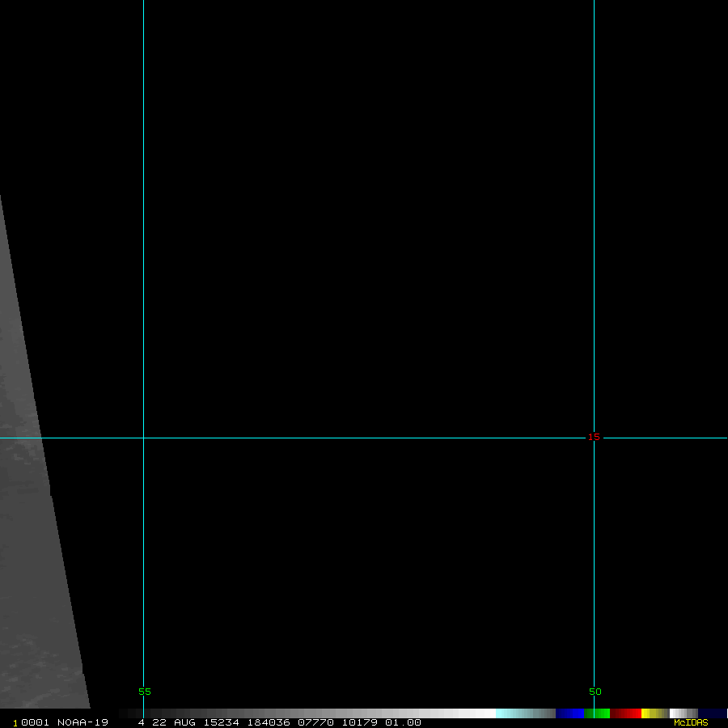Image resolution: width=728 pixels, height=728 pixels.
Task: Click the blue segment of color bar
Action: coord(569,713)
